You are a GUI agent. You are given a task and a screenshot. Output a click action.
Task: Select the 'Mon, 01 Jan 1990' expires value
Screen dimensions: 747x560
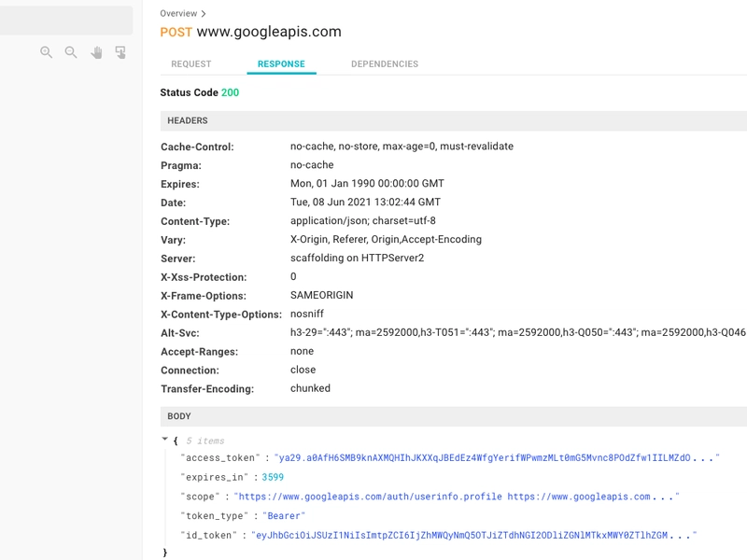point(367,183)
